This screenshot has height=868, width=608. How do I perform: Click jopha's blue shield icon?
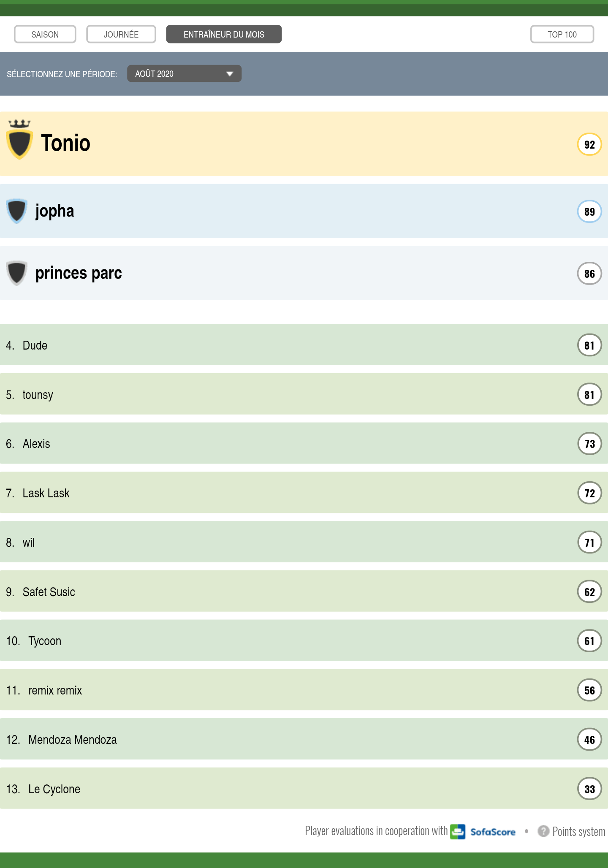coord(17,211)
